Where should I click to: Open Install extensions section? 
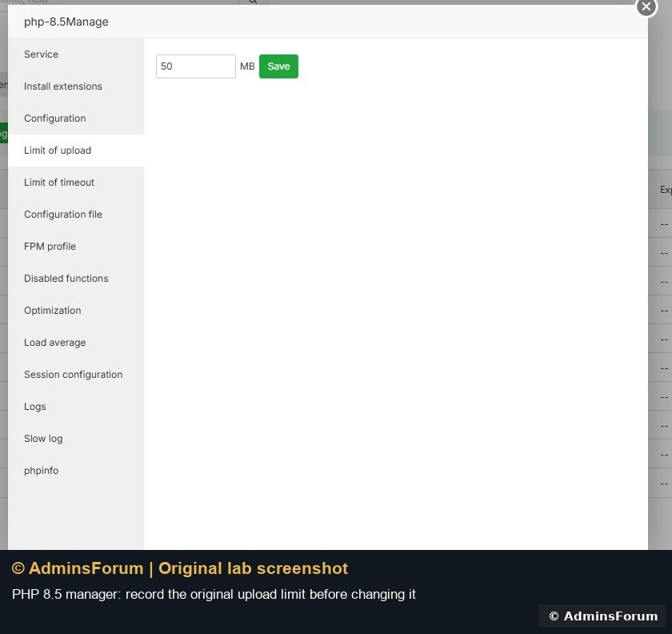76,86
